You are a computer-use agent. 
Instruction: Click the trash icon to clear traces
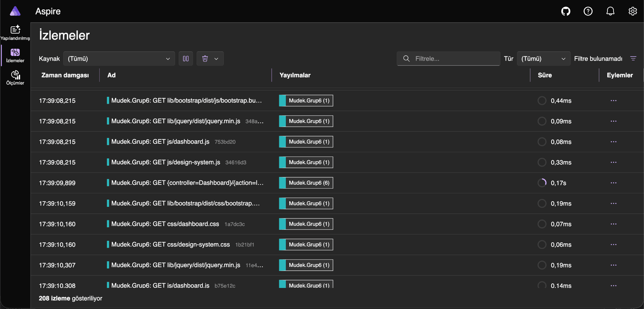[x=205, y=58]
